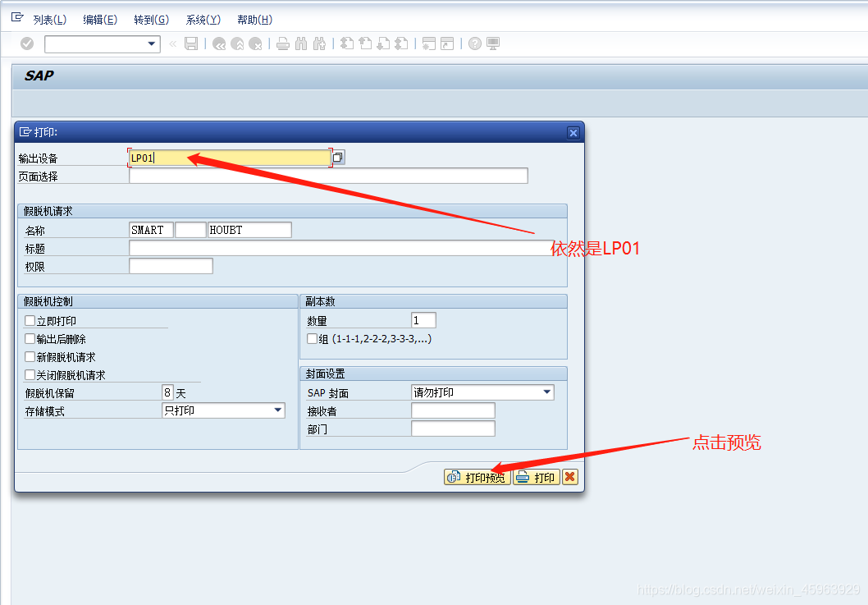Click the Find binoculars icon
The image size is (868, 605).
[x=301, y=44]
